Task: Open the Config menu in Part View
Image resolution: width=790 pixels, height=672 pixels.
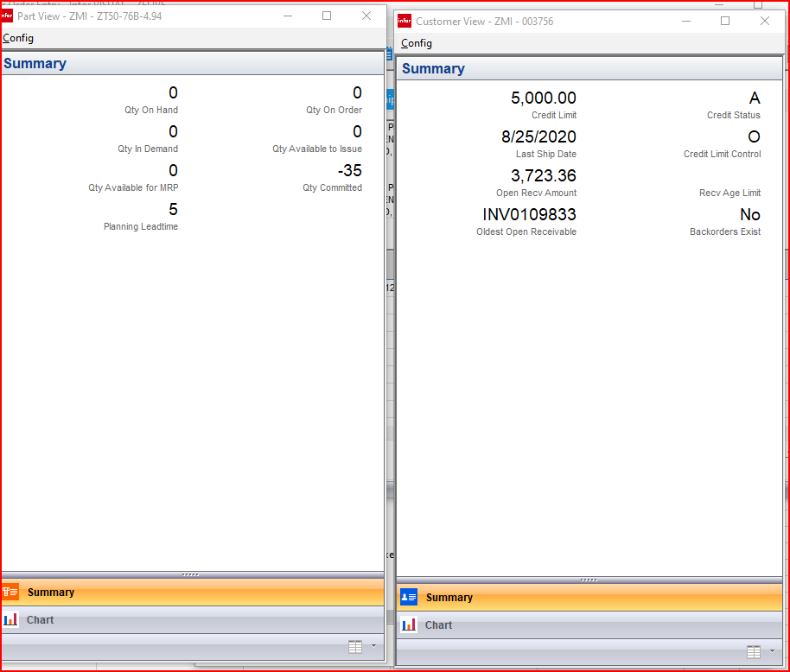Action: 18,38
